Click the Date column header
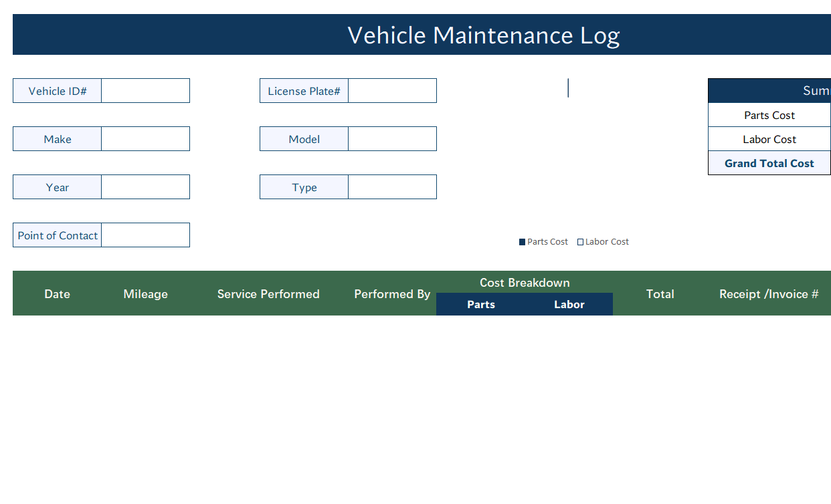Viewport: 831px width, 504px height. (58, 294)
